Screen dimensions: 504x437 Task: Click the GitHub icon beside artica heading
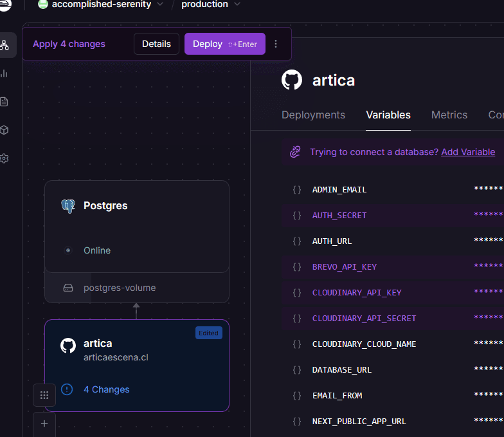(292, 80)
